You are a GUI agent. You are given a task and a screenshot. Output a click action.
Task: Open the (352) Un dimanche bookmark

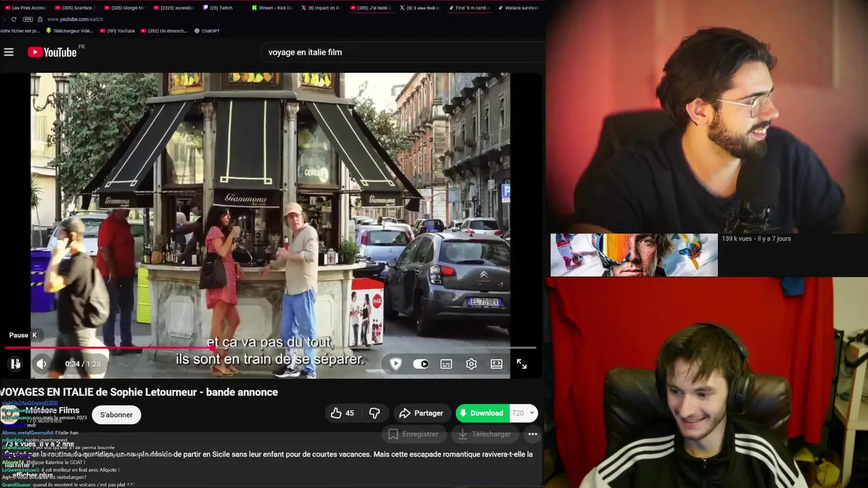click(x=163, y=30)
